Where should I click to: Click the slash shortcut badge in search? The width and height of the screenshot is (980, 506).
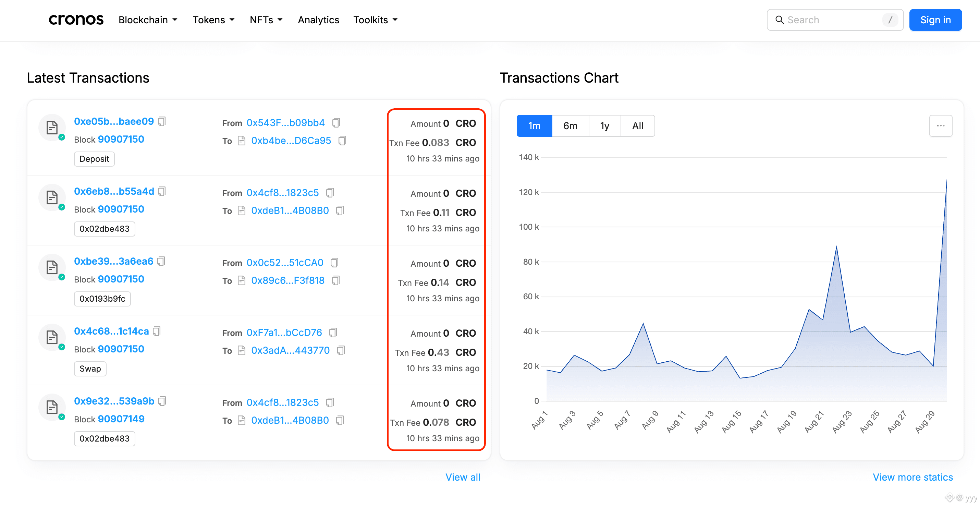click(x=890, y=20)
